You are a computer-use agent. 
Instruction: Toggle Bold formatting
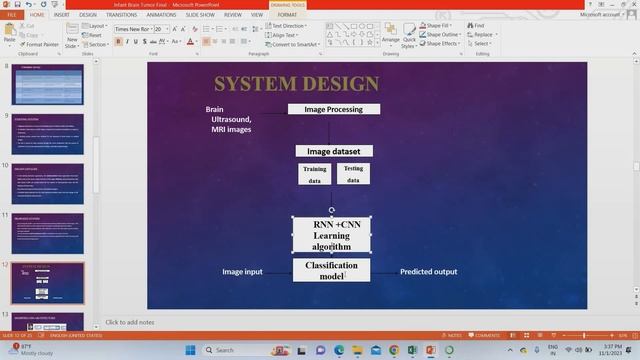point(118,42)
